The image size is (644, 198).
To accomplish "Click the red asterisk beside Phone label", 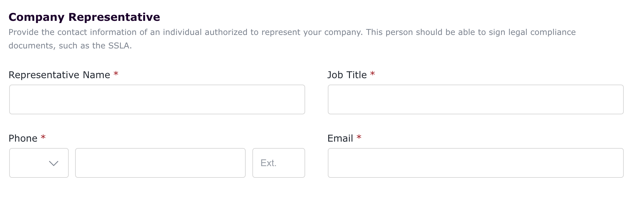I will pos(43,138).
